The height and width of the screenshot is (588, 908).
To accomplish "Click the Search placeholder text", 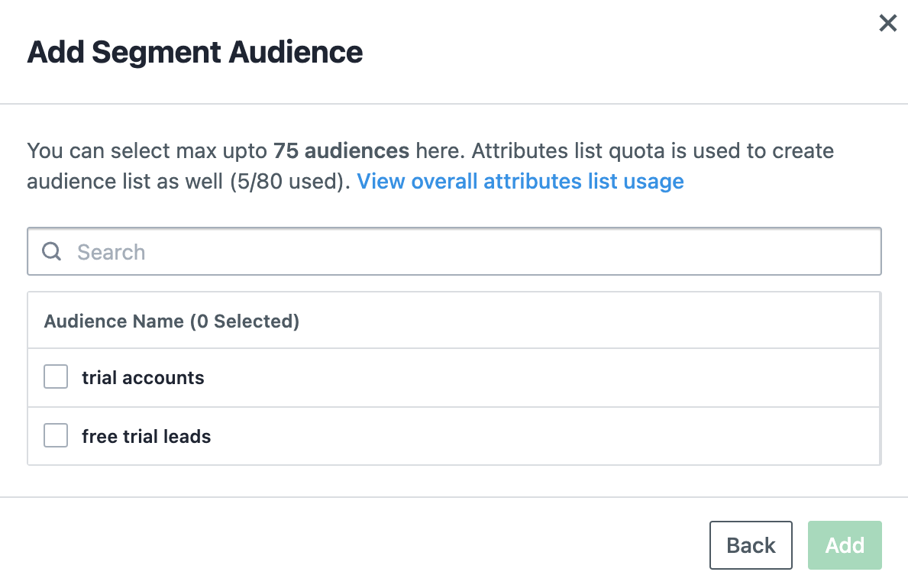I will tap(111, 253).
